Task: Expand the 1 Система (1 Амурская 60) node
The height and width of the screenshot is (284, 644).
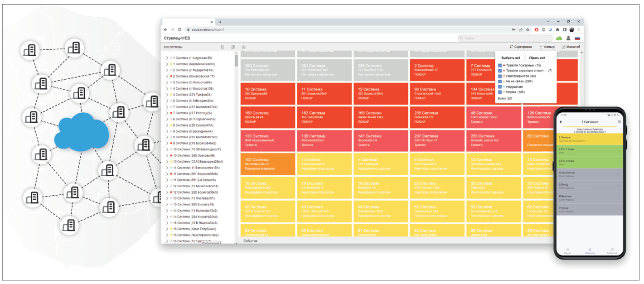Action: pyautogui.click(x=167, y=58)
